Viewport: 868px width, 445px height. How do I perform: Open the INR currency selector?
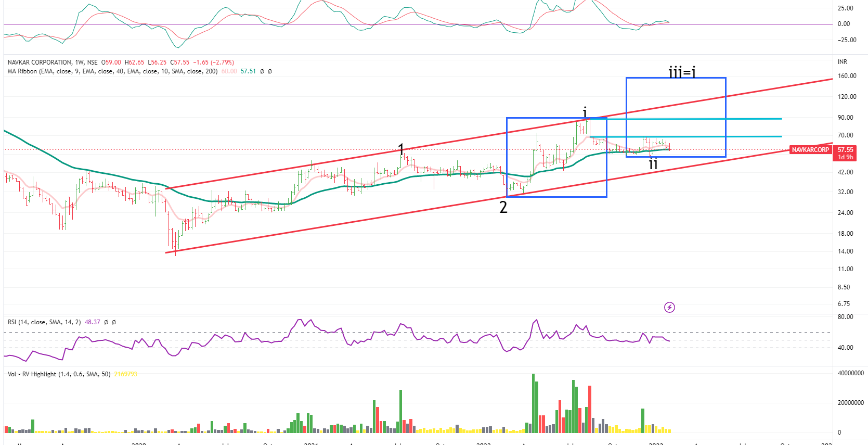[843, 62]
